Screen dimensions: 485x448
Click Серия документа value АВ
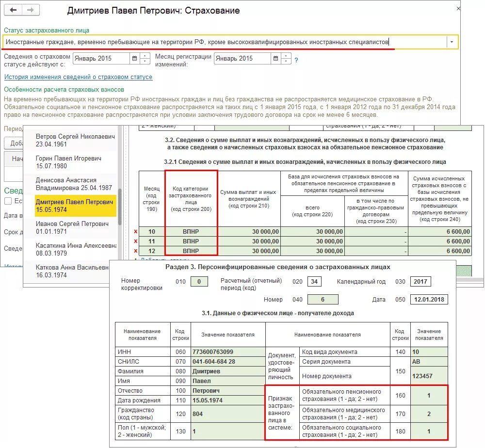pyautogui.click(x=429, y=361)
